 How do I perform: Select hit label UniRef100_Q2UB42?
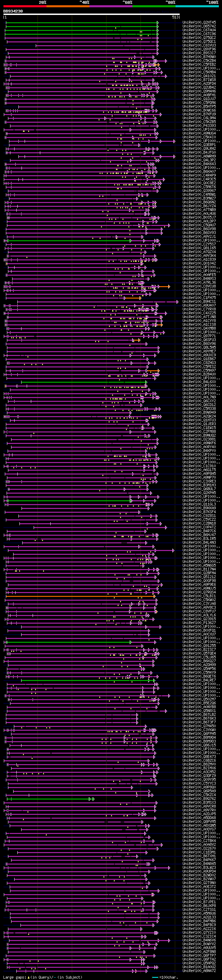coord(199,88)
